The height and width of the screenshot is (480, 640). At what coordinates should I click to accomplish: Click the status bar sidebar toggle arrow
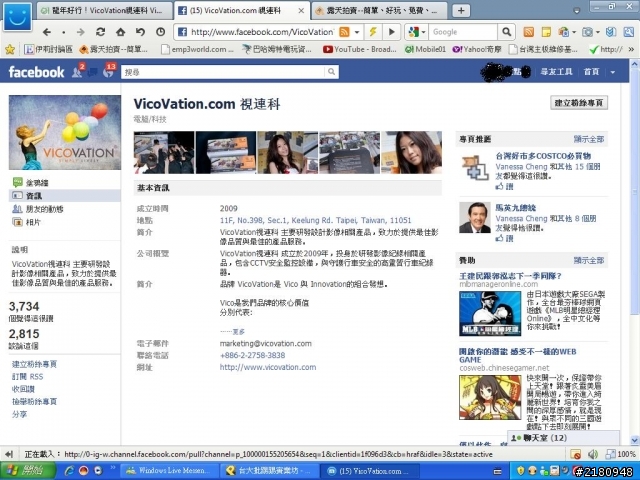pyautogui.click(x=9, y=454)
